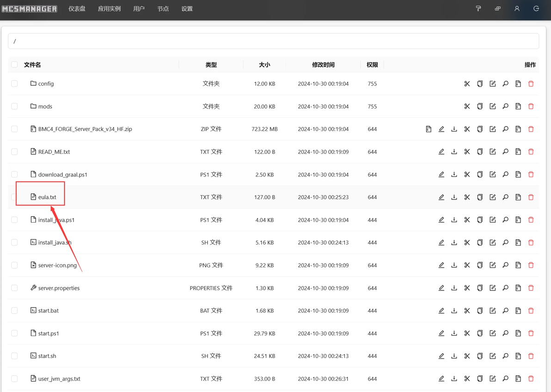This screenshot has height=392, width=551.
Task: Click the 文件名 column header
Action: click(32, 65)
